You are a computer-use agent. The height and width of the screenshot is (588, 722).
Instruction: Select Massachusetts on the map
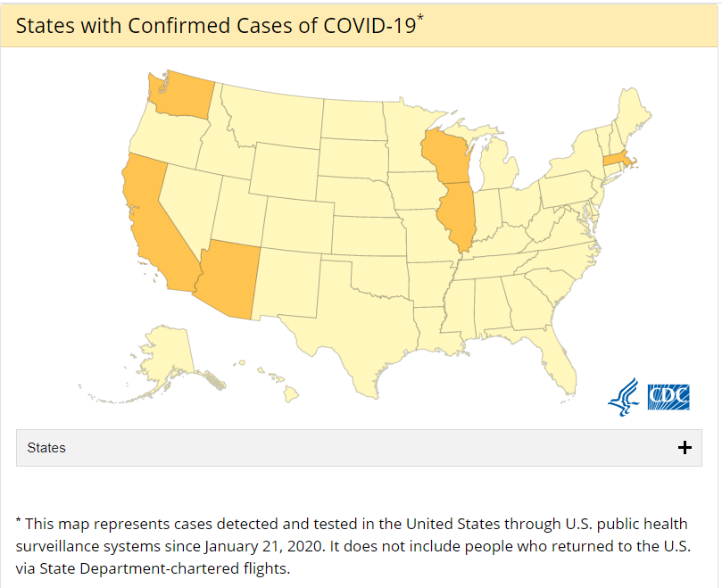pyautogui.click(x=617, y=160)
